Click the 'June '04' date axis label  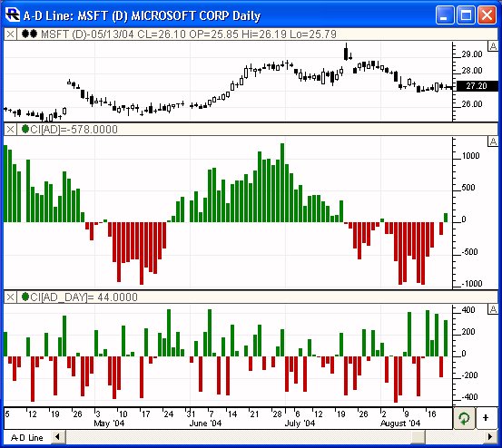205,424
